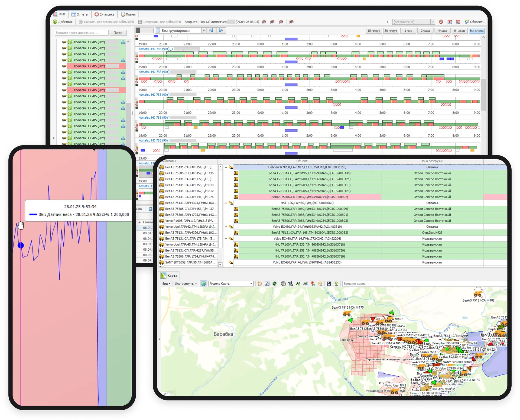Switch to the КРВ tab
Viewport: 520px width, 420px height.
pos(60,14)
